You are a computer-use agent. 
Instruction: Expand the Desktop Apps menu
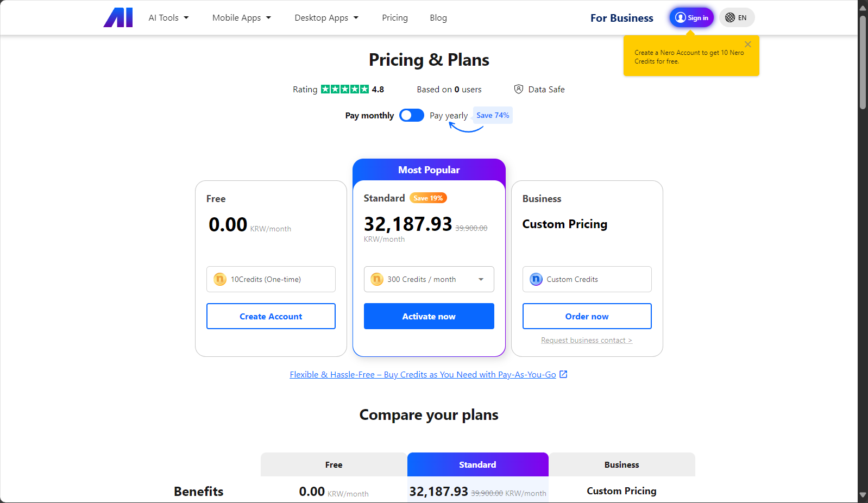[326, 17]
